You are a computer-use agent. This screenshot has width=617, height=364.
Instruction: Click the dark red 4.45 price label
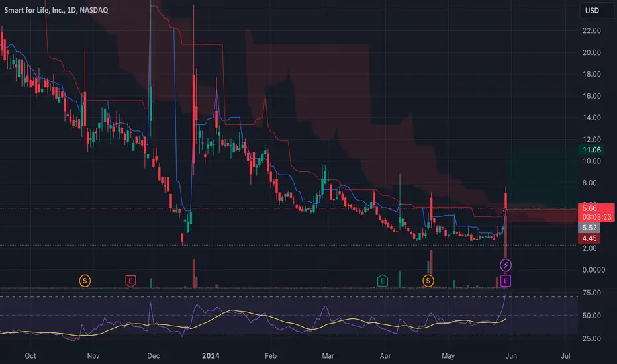pyautogui.click(x=589, y=238)
